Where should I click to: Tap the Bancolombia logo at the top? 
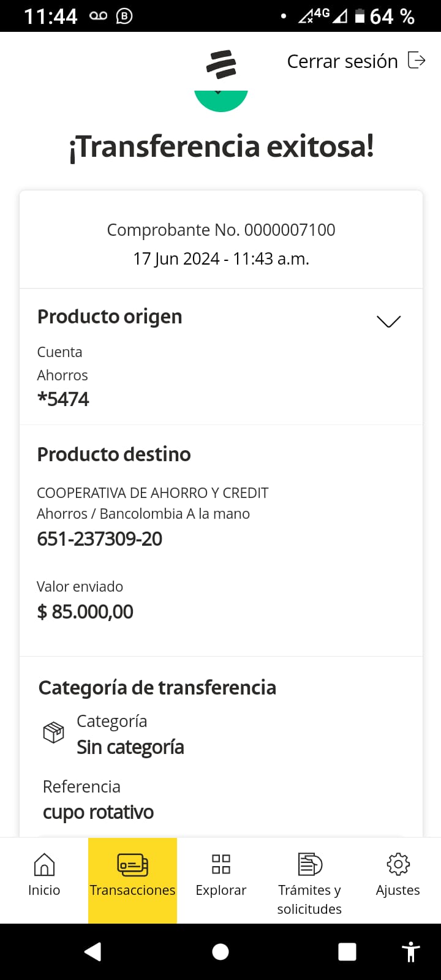tap(221, 64)
